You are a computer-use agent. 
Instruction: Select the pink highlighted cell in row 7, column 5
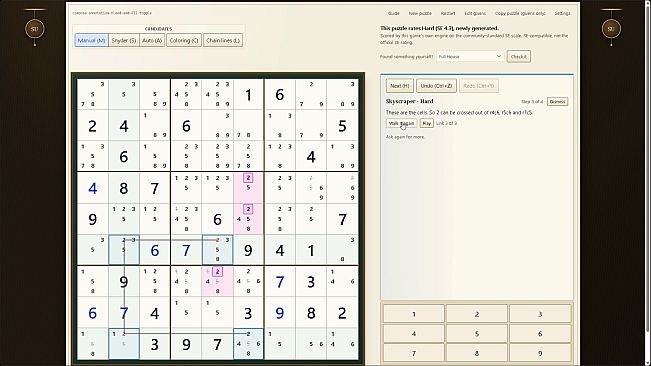click(217, 281)
